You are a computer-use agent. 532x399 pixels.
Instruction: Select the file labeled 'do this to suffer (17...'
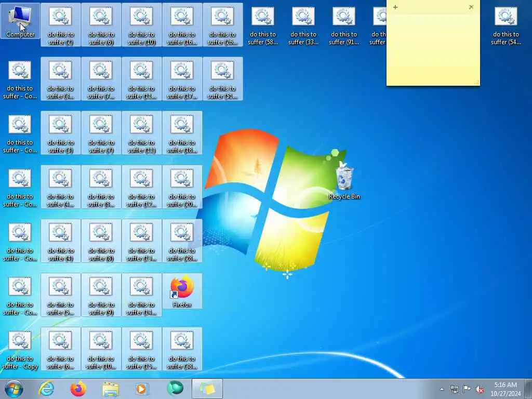tap(182, 79)
